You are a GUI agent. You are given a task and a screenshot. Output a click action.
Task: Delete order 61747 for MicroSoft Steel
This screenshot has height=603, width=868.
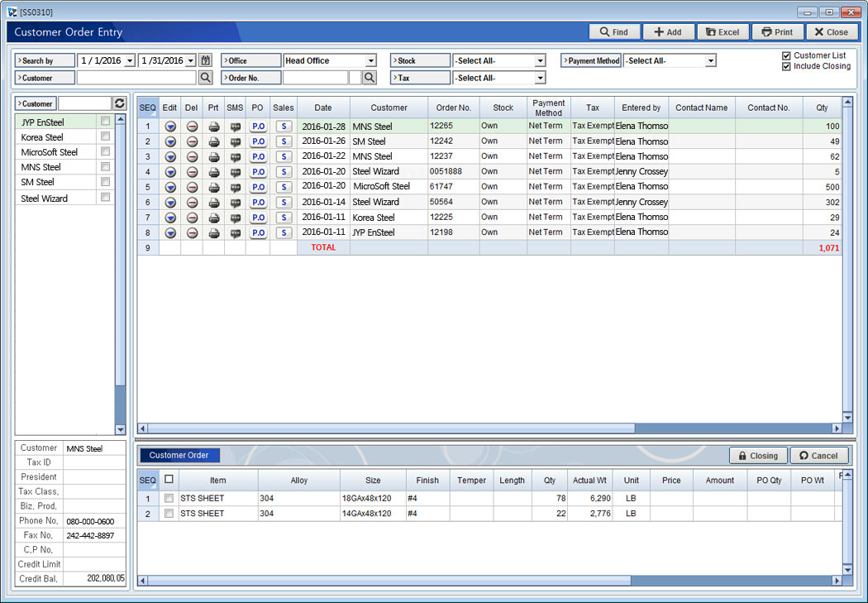[192, 187]
